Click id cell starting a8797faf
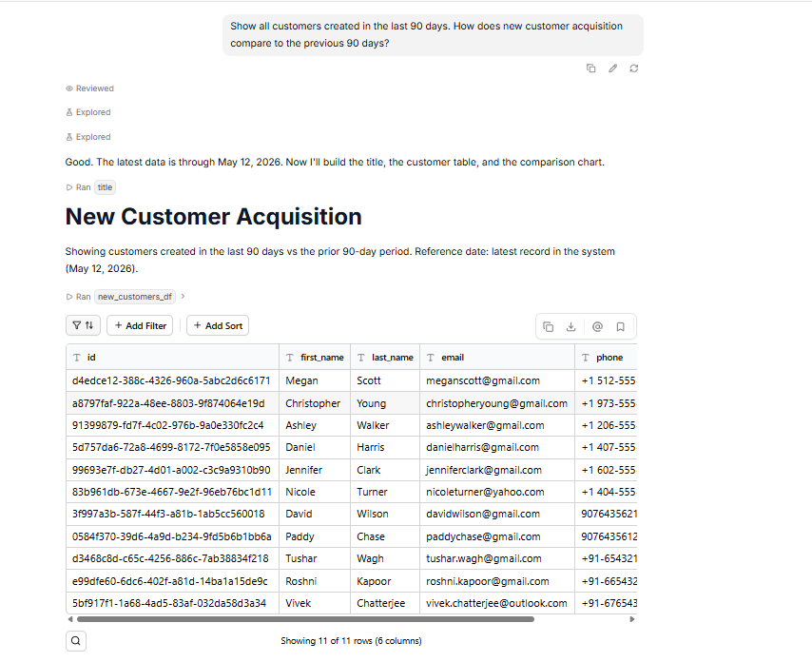The image size is (812, 662). (x=172, y=403)
